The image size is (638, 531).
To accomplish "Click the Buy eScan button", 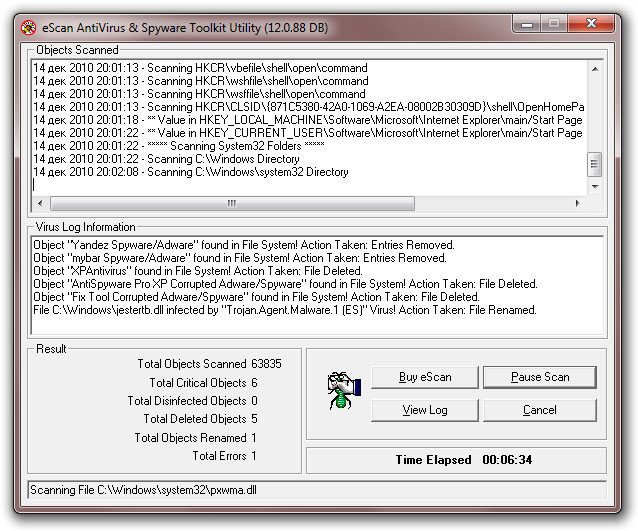I will point(425,377).
